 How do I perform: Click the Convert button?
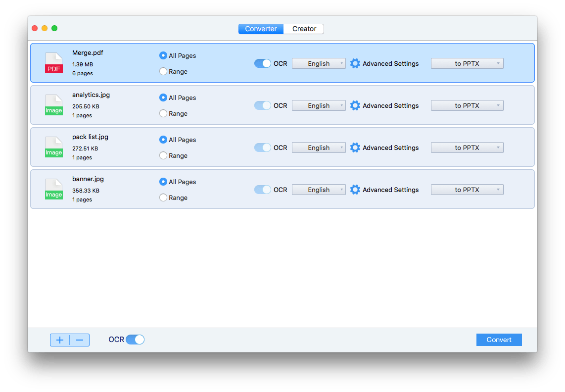(x=499, y=340)
